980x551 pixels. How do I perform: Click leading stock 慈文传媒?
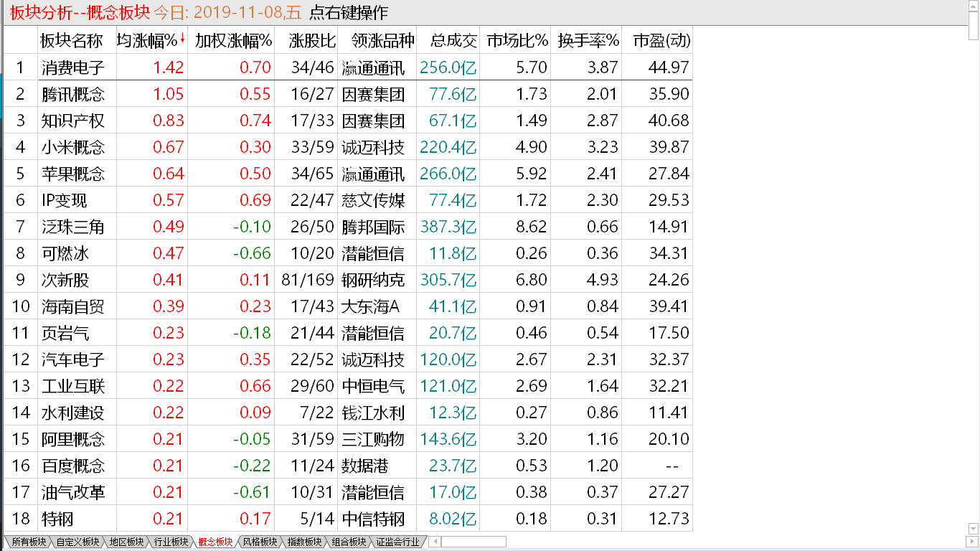pos(373,200)
